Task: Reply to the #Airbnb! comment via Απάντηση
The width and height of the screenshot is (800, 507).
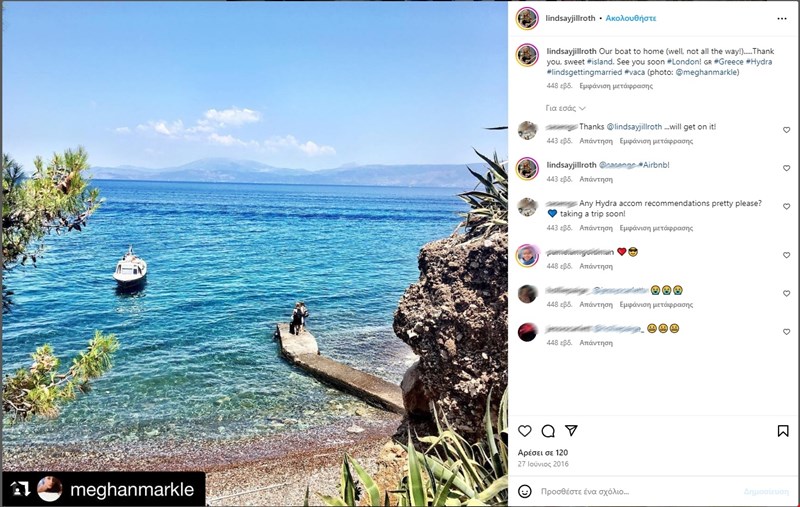Action: click(596, 180)
